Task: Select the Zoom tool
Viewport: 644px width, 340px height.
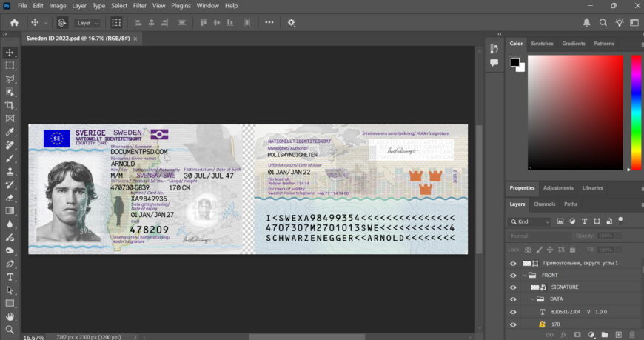Action: [10, 330]
